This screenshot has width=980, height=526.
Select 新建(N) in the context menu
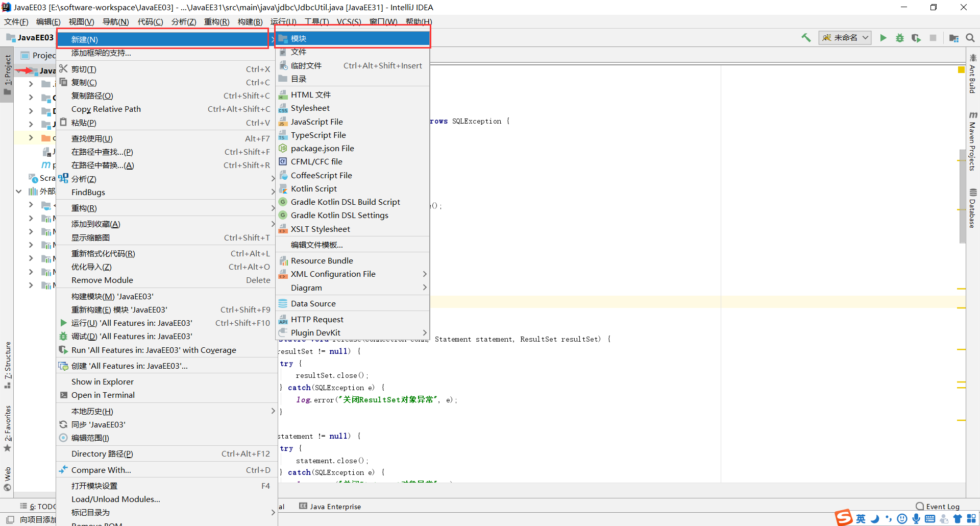(x=166, y=39)
